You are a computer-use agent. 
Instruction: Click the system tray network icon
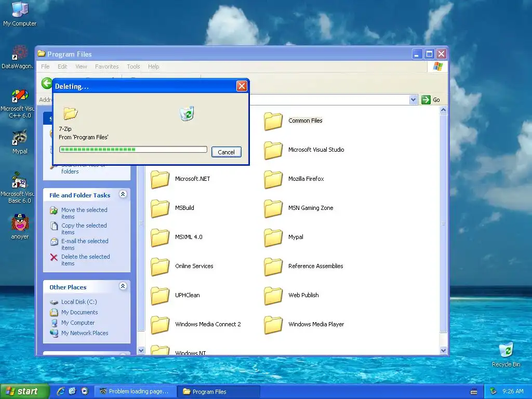click(x=494, y=392)
